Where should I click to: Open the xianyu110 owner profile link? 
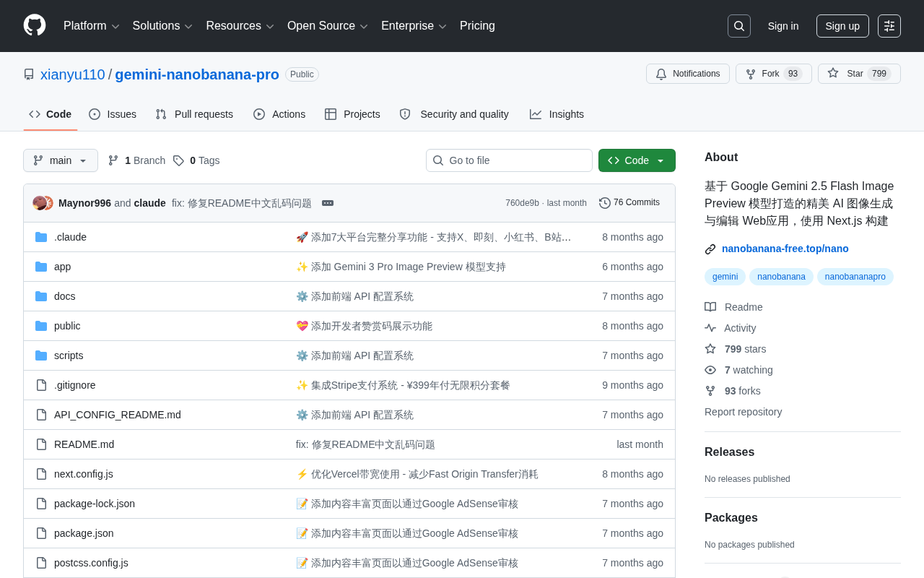coord(73,74)
